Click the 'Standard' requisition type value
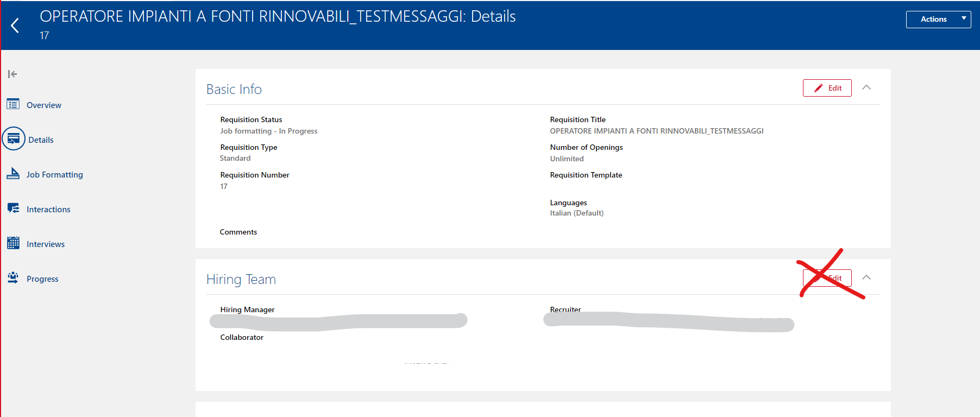 click(x=235, y=158)
